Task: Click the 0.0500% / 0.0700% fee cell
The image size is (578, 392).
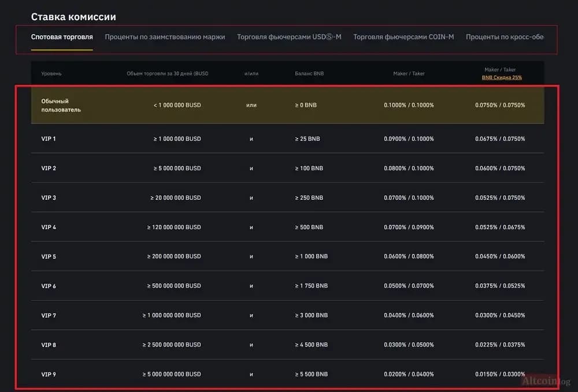Action: [409, 286]
